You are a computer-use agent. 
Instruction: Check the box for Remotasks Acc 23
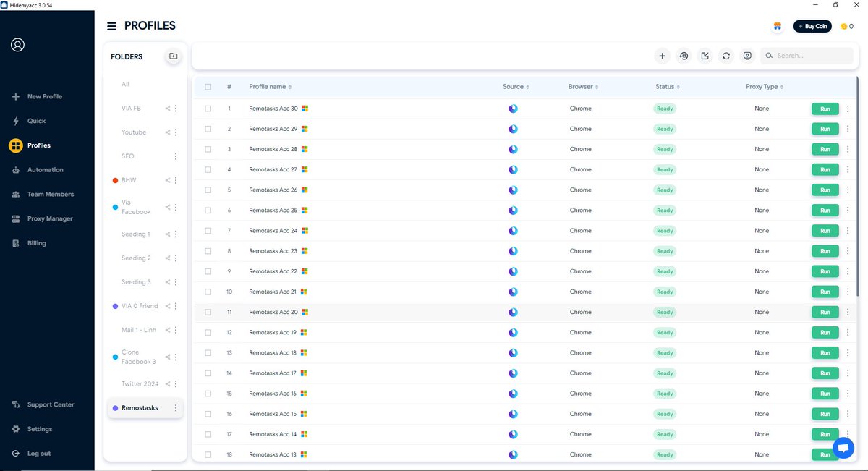click(208, 251)
